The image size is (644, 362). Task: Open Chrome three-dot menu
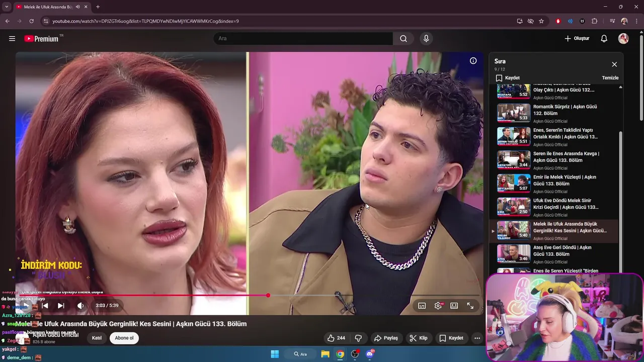coord(637,21)
